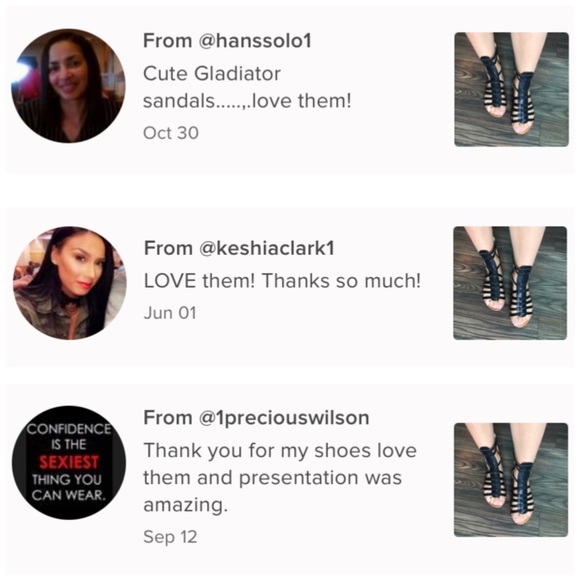View sandals thumbnail beside the hanssolo1 comment
The width and height of the screenshot is (580, 580).
click(x=512, y=90)
